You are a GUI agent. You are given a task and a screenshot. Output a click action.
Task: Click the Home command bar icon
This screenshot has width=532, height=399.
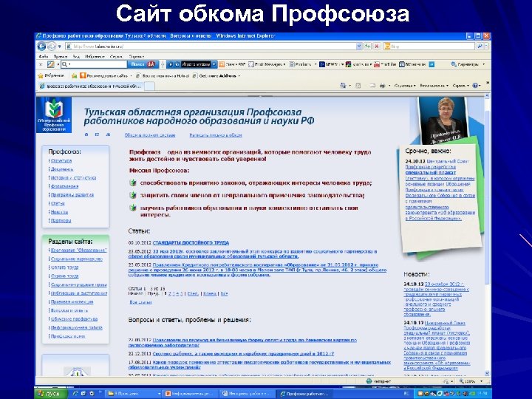(344, 86)
